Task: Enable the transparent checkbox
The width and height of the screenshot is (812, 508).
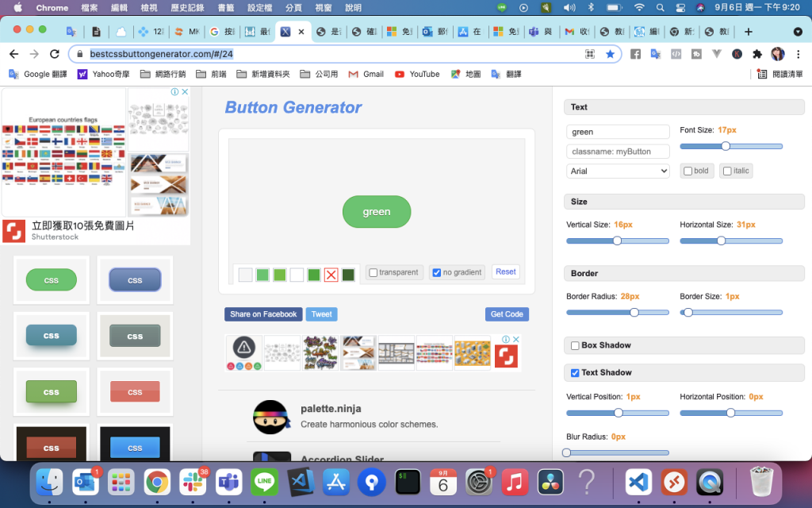Action: (373, 273)
